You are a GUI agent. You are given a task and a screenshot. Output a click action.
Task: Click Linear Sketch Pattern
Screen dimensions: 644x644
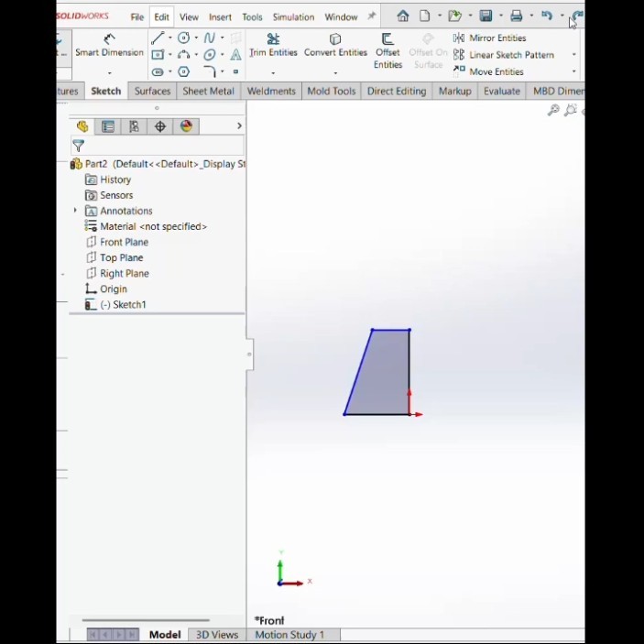[504, 55]
